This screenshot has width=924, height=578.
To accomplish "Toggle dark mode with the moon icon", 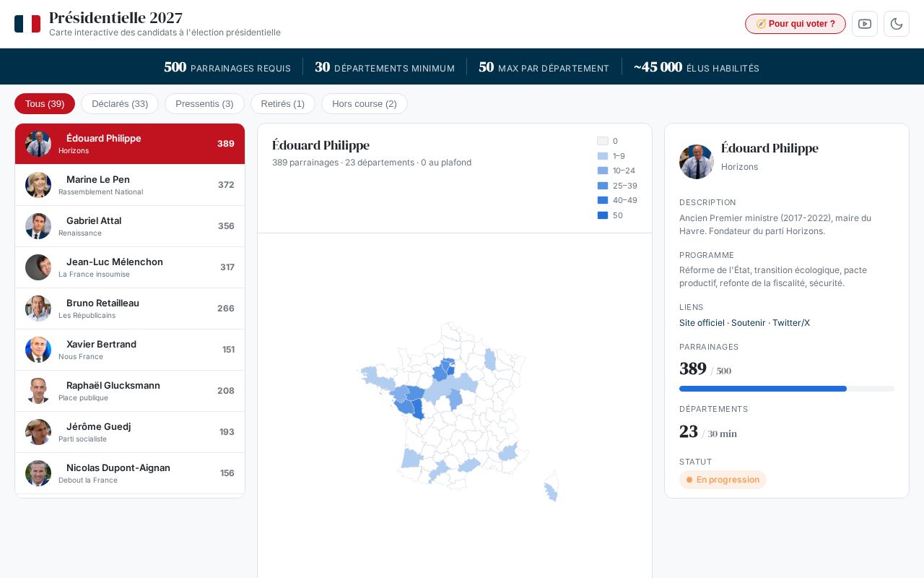I will click(x=897, y=24).
